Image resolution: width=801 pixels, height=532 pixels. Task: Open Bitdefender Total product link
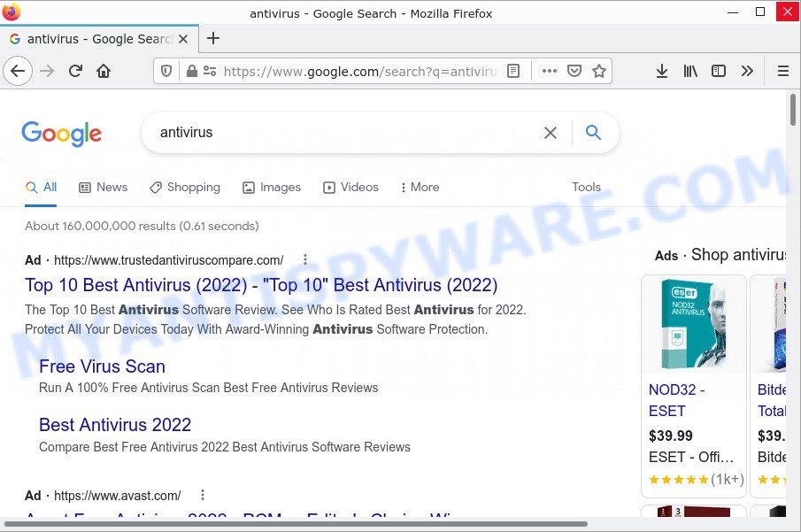tap(772, 400)
